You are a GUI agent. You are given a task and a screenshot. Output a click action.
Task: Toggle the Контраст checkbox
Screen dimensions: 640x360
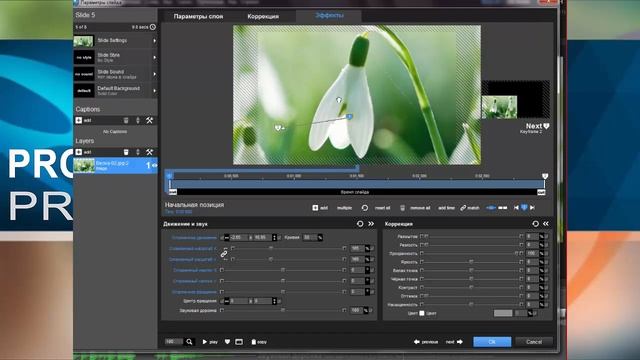coord(422,287)
